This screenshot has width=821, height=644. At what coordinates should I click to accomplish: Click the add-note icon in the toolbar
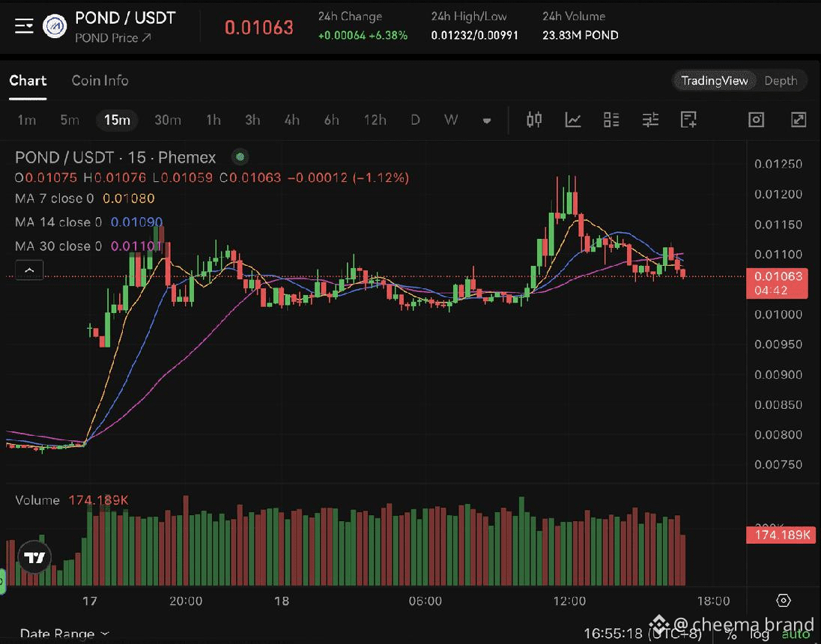click(688, 120)
